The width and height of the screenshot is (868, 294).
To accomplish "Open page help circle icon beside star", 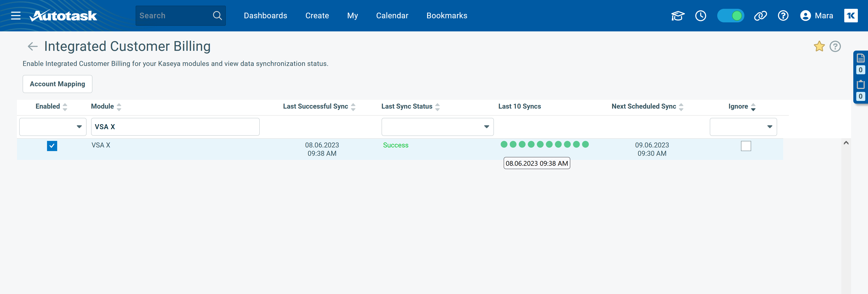I will pos(835,46).
